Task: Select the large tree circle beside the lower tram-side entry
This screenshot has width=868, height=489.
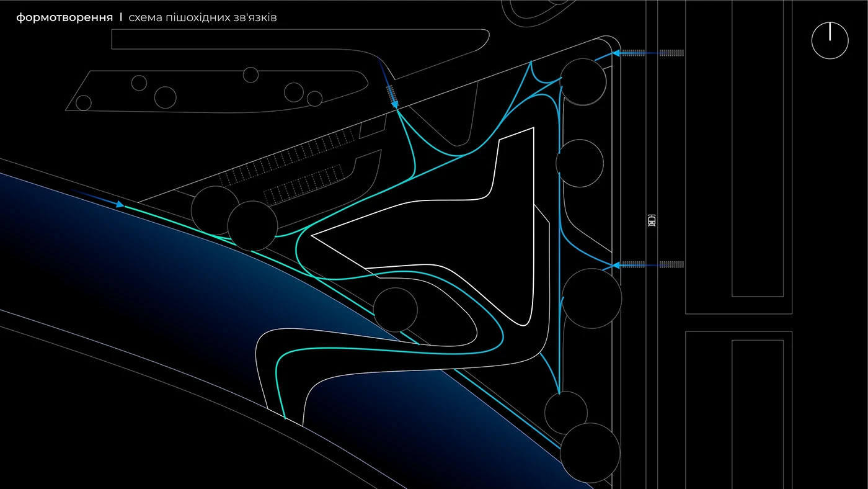Action: [x=591, y=298]
